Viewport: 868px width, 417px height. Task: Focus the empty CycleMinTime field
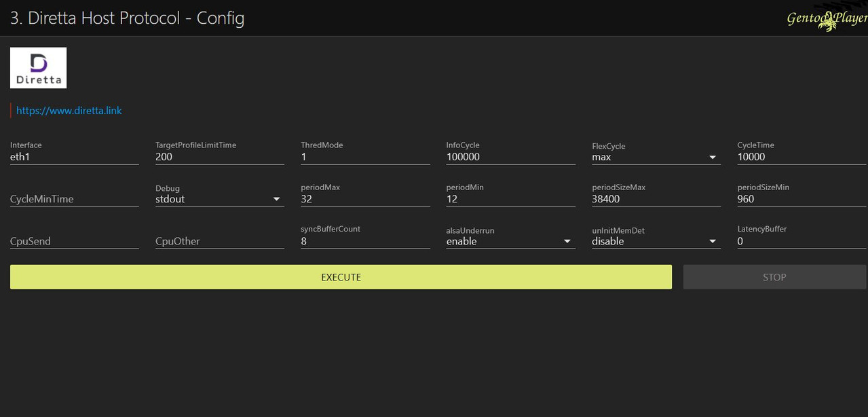(x=74, y=199)
